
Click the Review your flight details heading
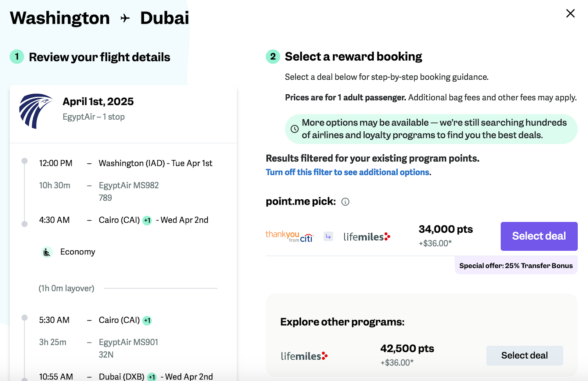click(100, 57)
